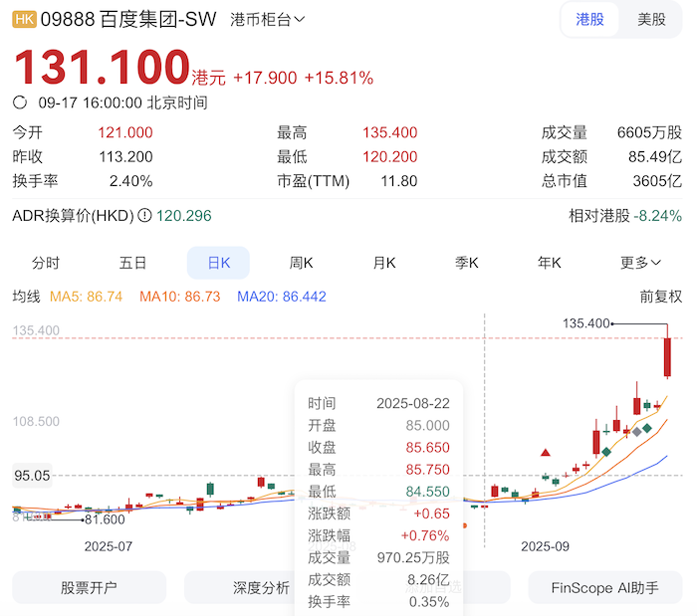Click the 股票开户 button
697x616 pixels.
(x=89, y=587)
